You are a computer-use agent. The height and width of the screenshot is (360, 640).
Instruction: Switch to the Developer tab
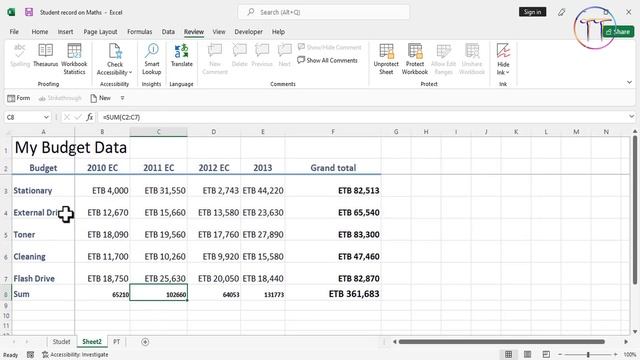point(249,31)
